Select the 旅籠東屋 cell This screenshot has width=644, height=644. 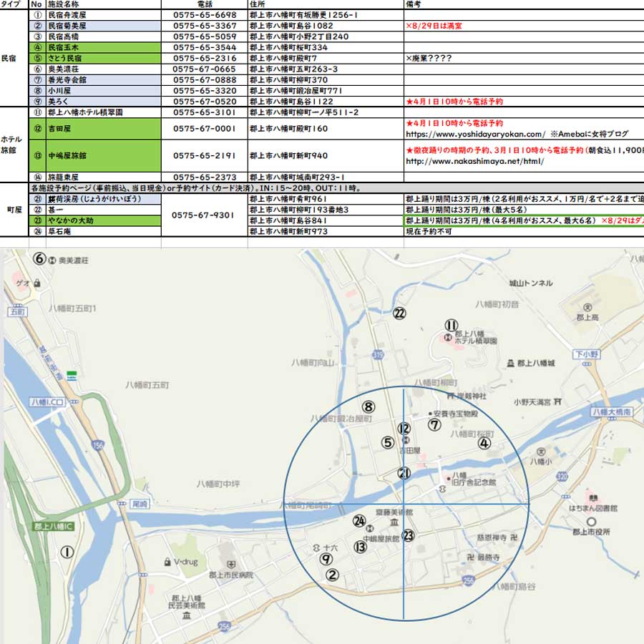[x=104, y=177]
